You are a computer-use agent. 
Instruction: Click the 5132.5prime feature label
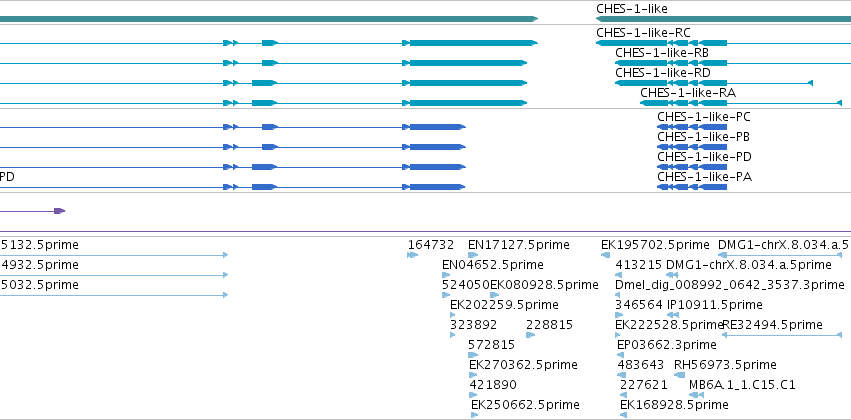(40, 245)
